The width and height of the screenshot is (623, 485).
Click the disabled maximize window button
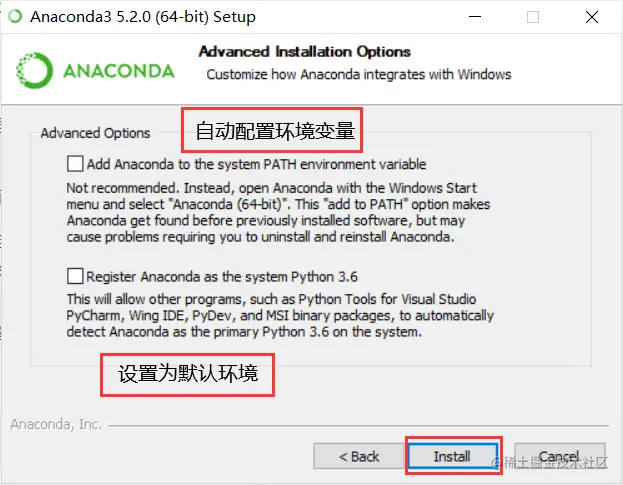(533, 17)
